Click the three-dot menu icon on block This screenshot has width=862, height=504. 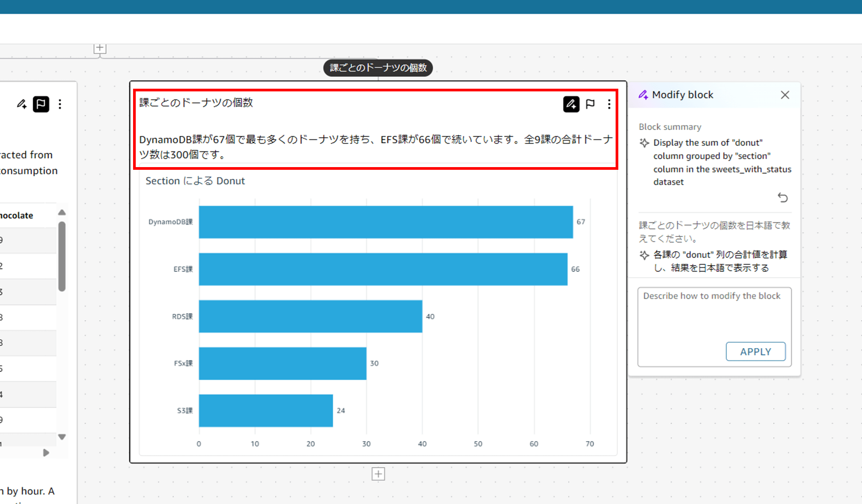click(609, 104)
